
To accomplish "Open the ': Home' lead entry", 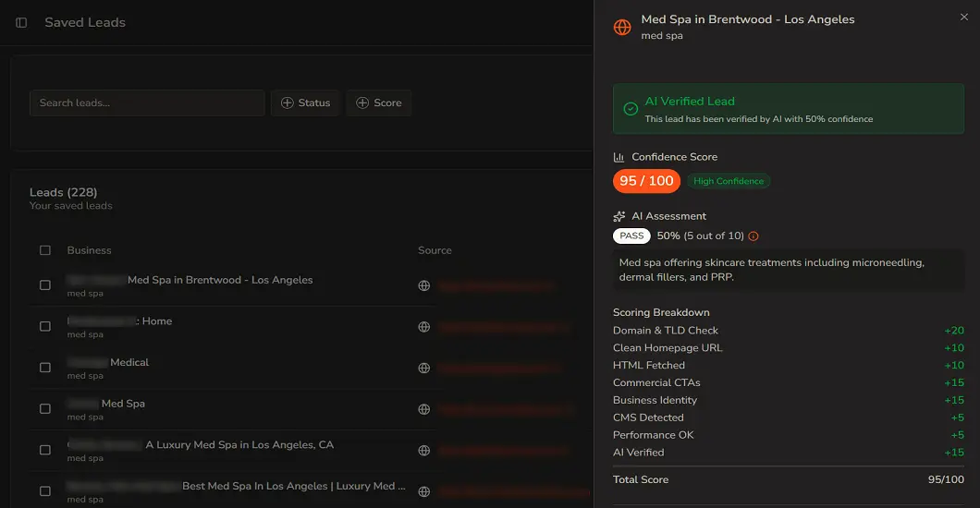I will (153, 321).
